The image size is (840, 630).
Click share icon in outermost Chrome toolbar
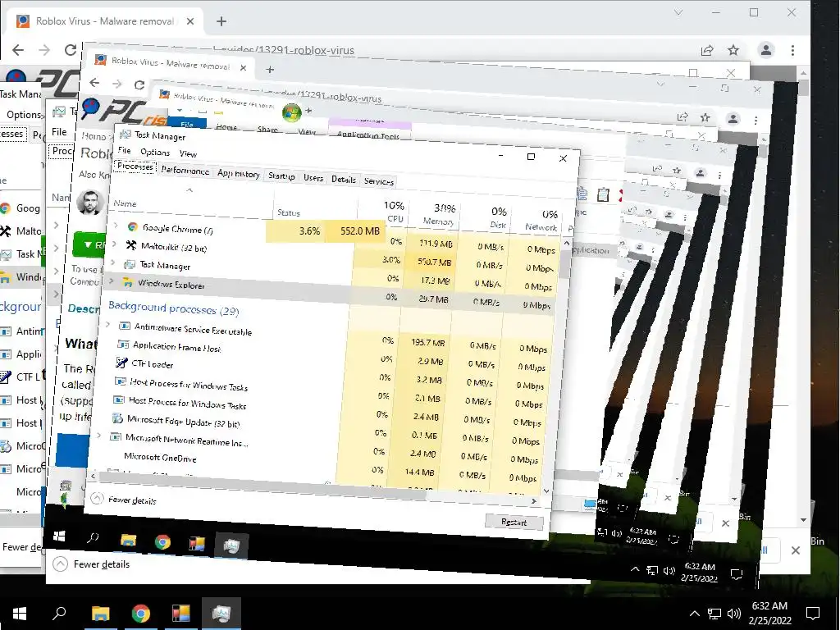(x=707, y=50)
